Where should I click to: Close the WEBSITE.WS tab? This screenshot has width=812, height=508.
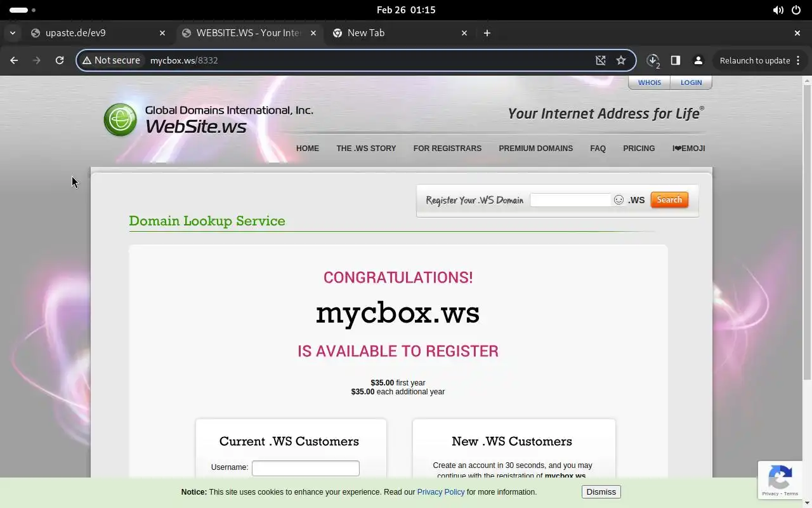click(313, 33)
